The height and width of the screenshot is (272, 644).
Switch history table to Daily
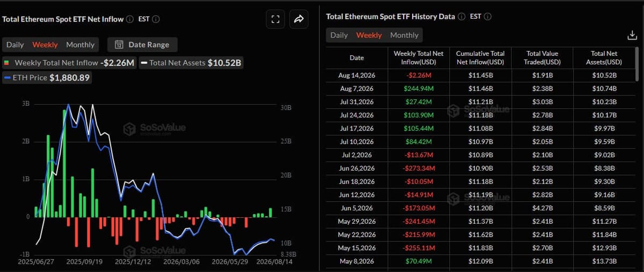coord(339,35)
